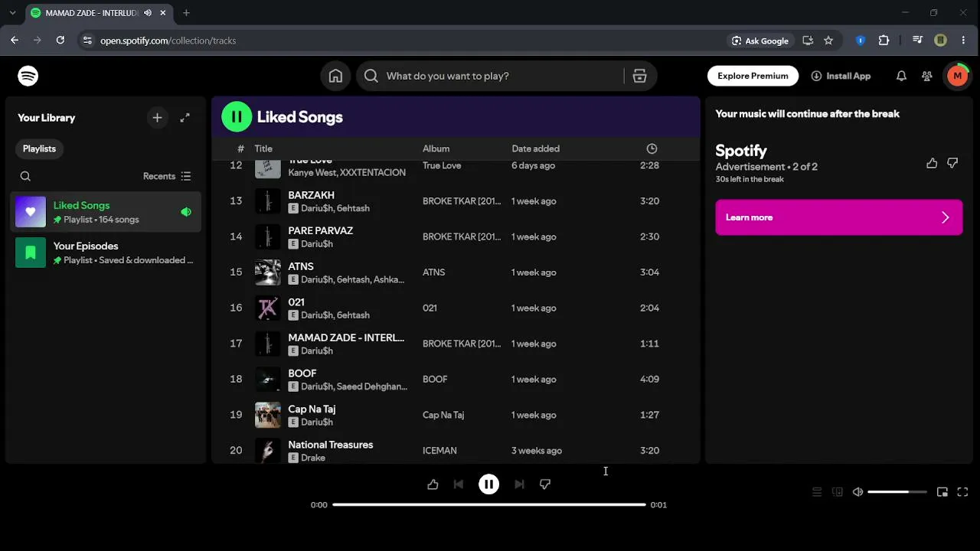Select the BARZAKH track title
Image resolution: width=980 pixels, height=551 pixels.
tap(311, 195)
